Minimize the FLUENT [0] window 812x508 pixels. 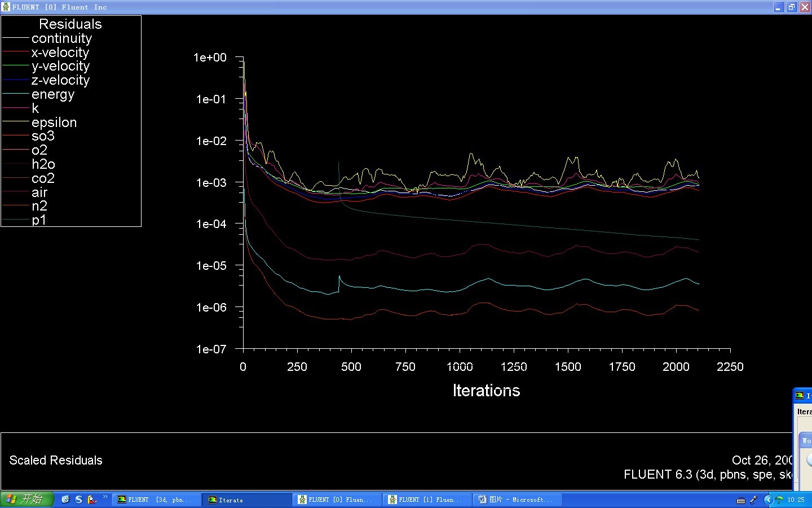(x=778, y=7)
